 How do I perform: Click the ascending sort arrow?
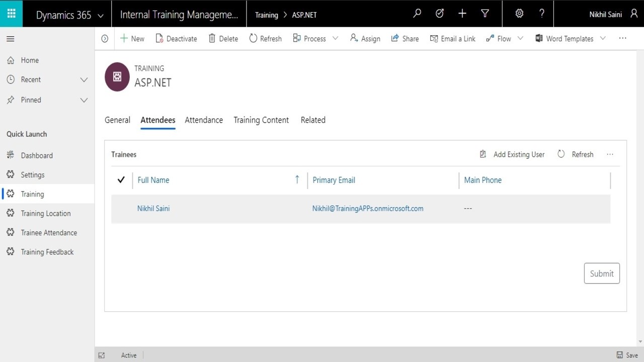tap(297, 179)
